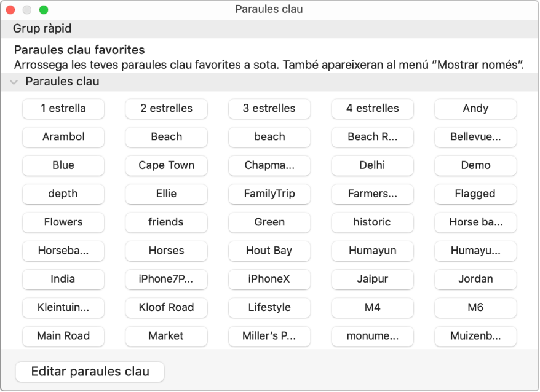Select the Market keyword
The width and height of the screenshot is (540, 392).
[166, 336]
